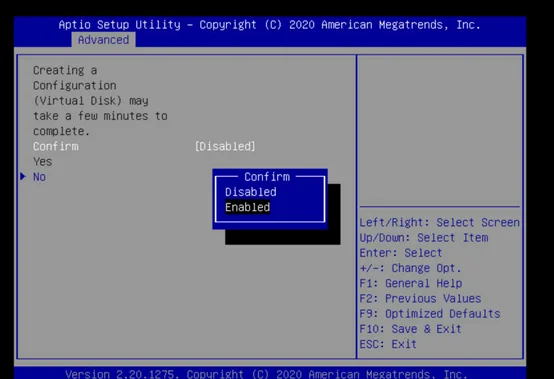The width and height of the screenshot is (554, 379).
Task: Click the 'F1: General Help' hint
Action: coord(411,283)
